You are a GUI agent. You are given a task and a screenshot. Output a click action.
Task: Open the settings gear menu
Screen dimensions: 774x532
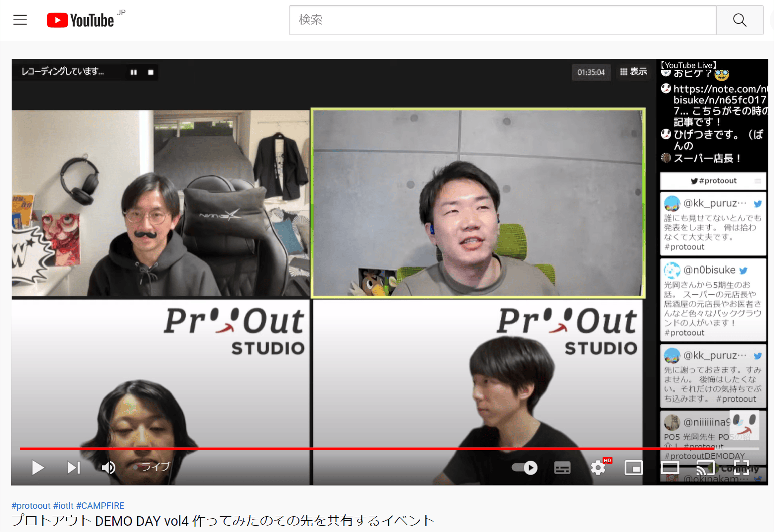click(598, 468)
